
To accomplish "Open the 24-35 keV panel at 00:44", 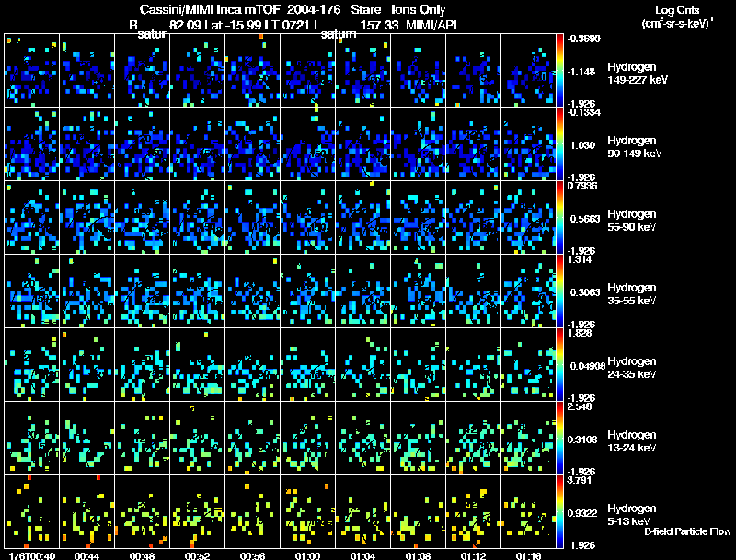I will [x=86, y=365].
